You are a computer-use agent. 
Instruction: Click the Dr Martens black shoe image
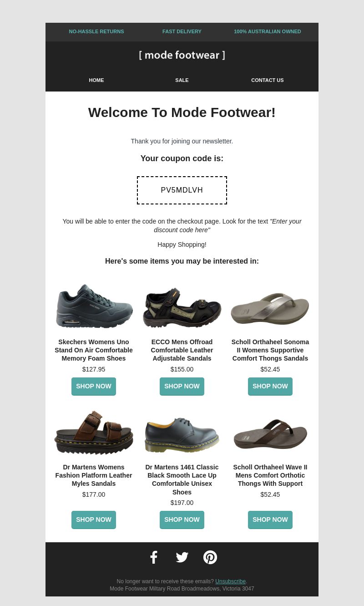(182, 434)
